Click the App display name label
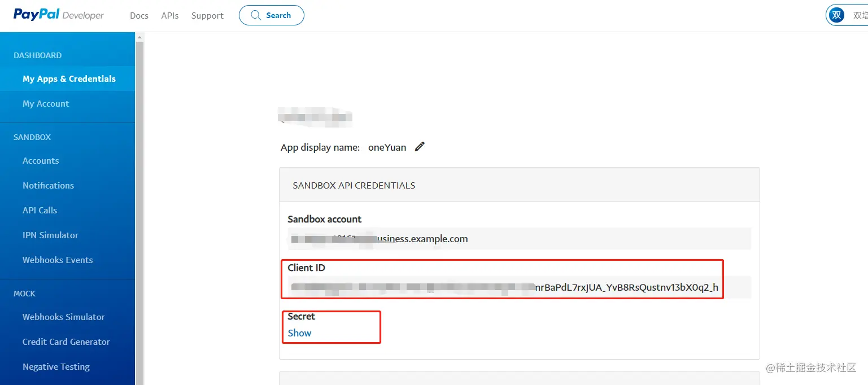The width and height of the screenshot is (868, 385). (x=320, y=147)
